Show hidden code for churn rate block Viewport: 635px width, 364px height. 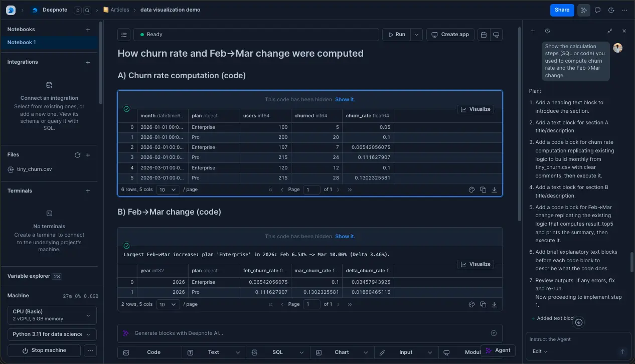345,99
